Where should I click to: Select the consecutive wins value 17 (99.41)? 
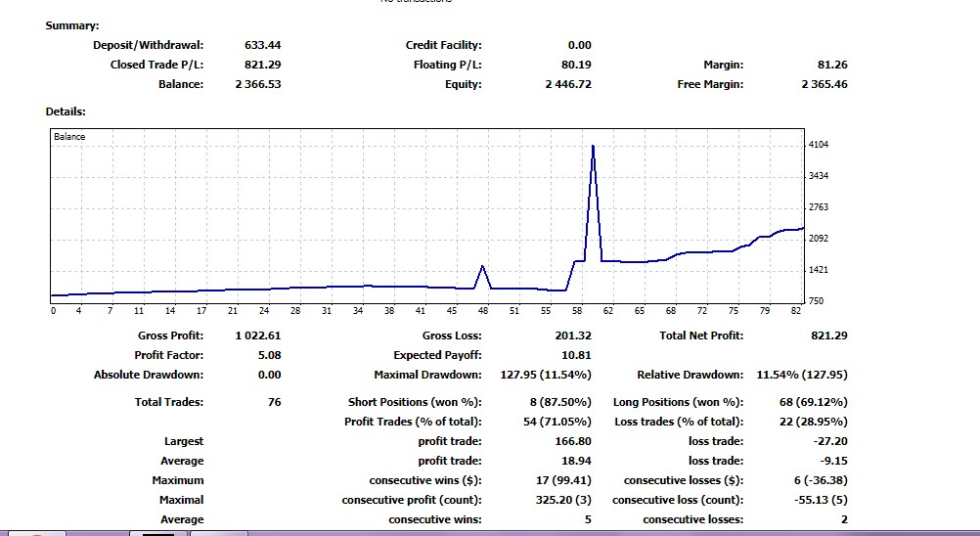pos(563,480)
